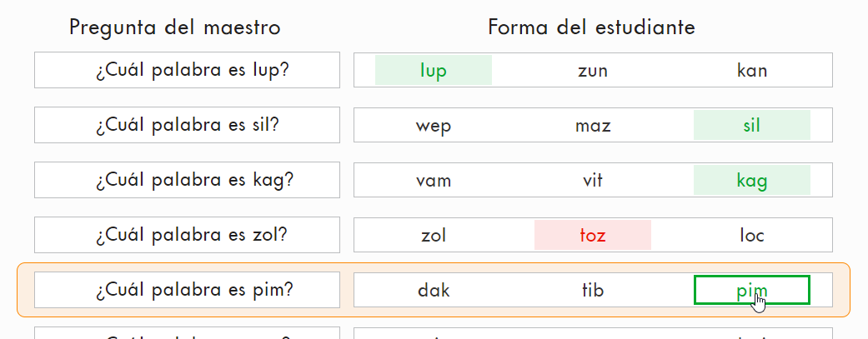Image resolution: width=868 pixels, height=339 pixels.
Task: Choose the highlighted word "sil"
Action: coord(752,125)
